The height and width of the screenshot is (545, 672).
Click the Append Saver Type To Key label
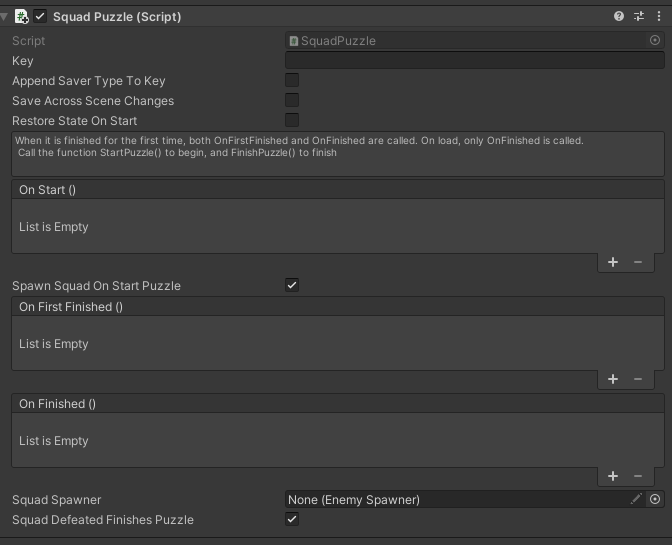tap(89, 81)
